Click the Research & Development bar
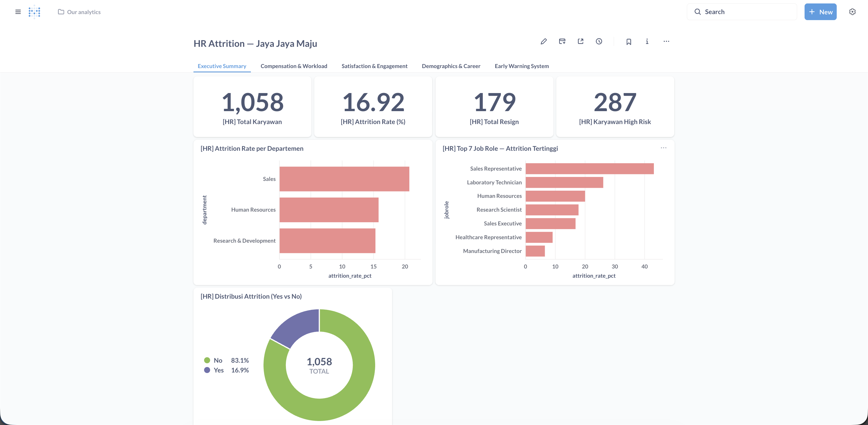This screenshot has width=868, height=425. [x=327, y=241]
